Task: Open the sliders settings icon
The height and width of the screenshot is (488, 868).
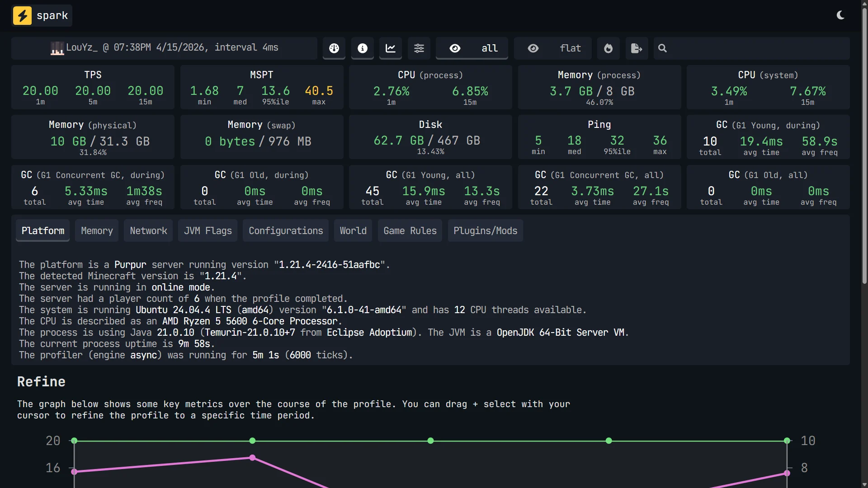Action: pyautogui.click(x=419, y=48)
